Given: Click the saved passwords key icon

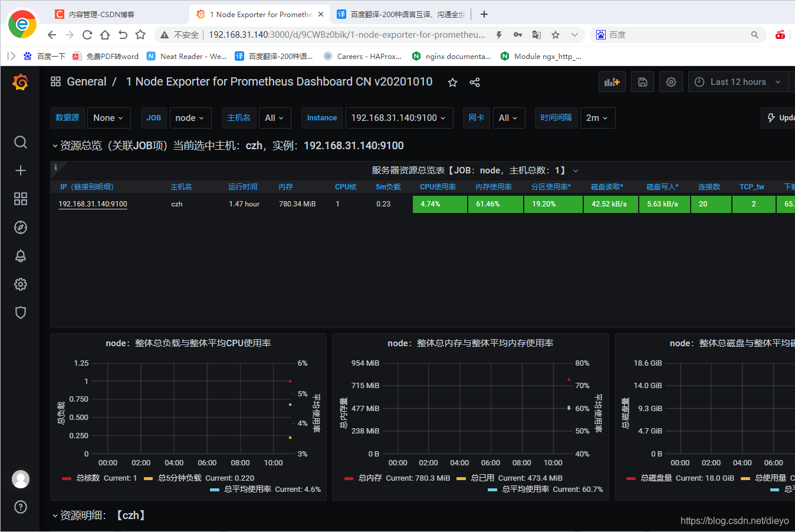Looking at the screenshot, I should tap(518, 35).
